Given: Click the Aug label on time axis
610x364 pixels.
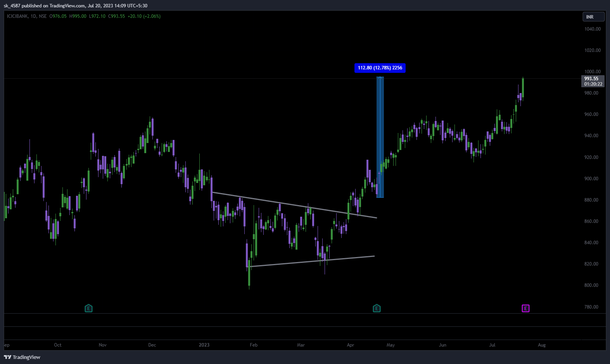Looking at the screenshot, I should 542,345.
